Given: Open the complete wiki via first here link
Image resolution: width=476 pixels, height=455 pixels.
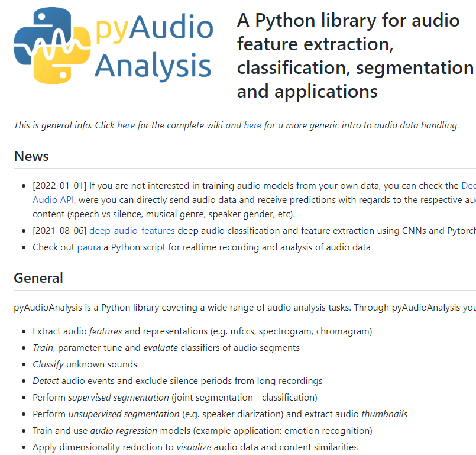Looking at the screenshot, I should 126,125.
